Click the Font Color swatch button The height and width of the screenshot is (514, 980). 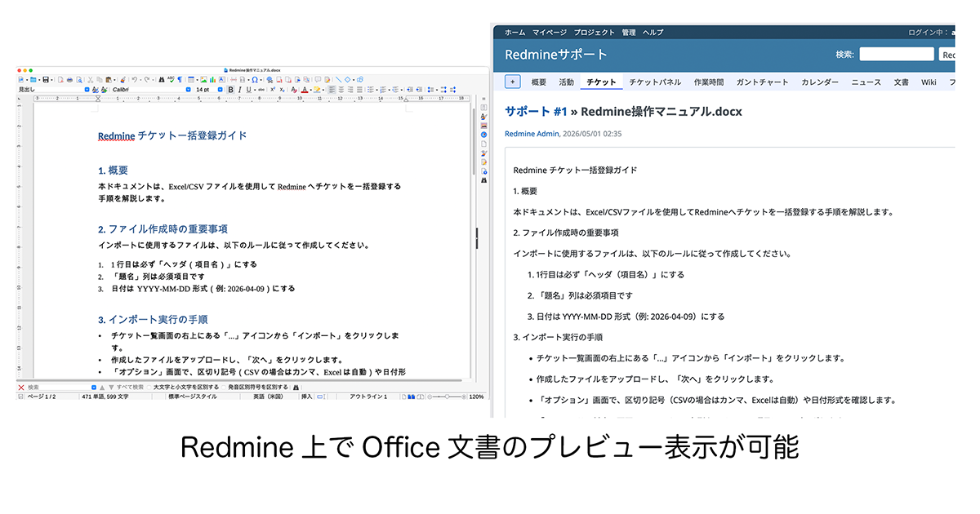(305, 90)
